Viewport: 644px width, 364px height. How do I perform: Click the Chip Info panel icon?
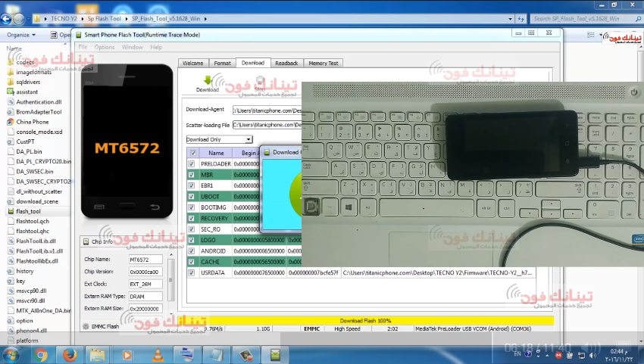(86, 241)
